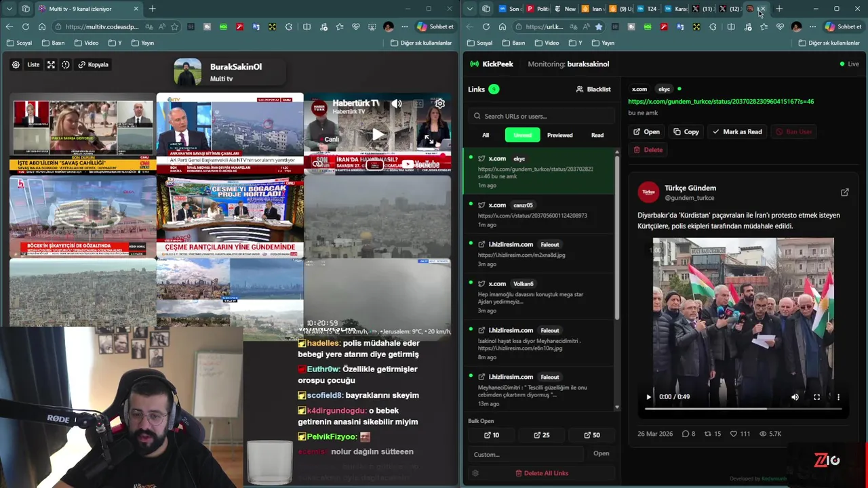Screen dimensions: 868x488
Task: Select the x.com link from Volkan6
Action: 538,297
